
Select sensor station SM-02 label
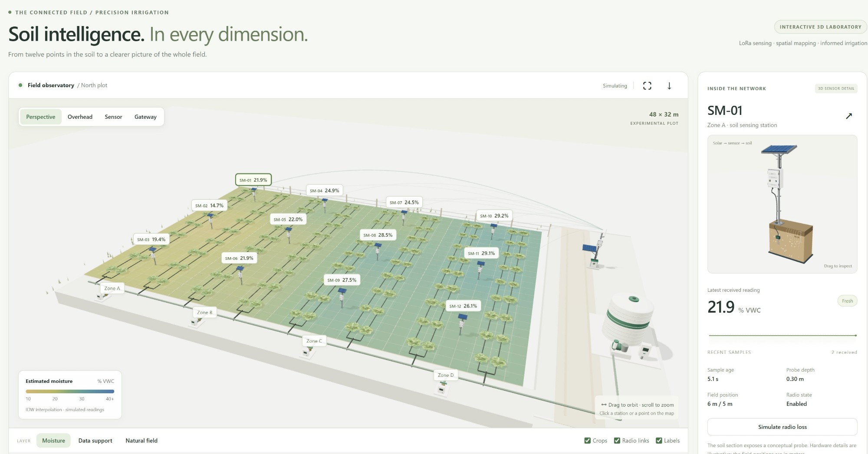coord(210,206)
